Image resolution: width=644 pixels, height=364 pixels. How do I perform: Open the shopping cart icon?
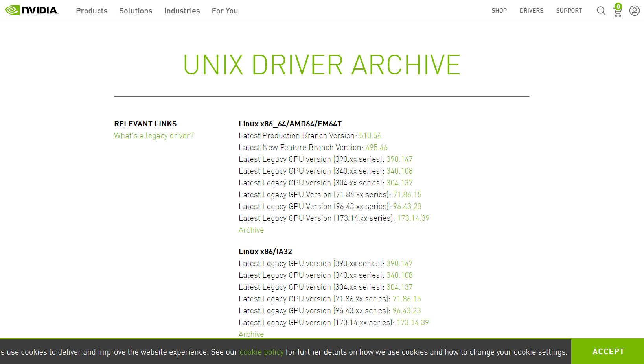618,10
